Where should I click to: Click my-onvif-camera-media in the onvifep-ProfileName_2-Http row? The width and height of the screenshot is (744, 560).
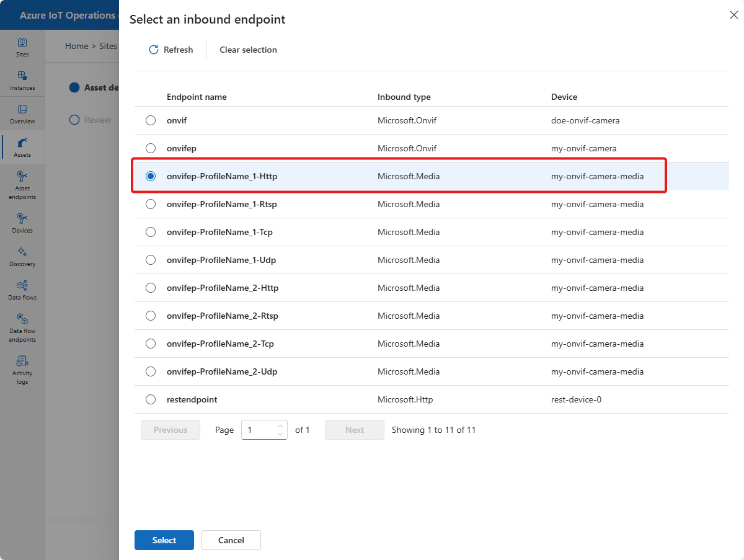[x=598, y=288]
